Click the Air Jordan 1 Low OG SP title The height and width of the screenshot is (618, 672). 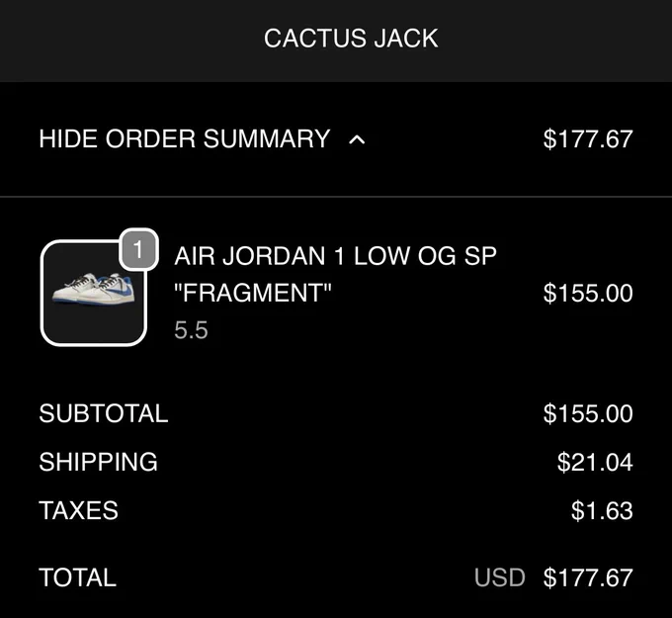(x=335, y=256)
